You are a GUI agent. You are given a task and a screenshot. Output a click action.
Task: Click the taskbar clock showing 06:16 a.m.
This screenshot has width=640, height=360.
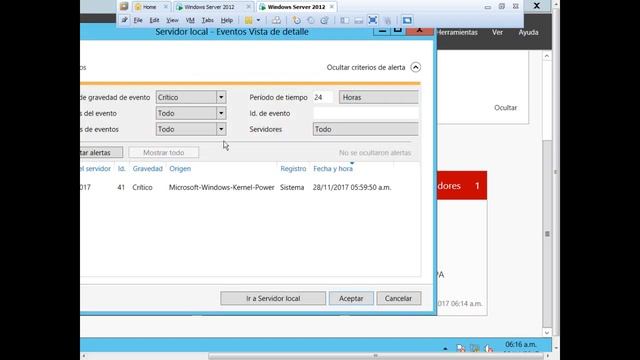point(520,345)
